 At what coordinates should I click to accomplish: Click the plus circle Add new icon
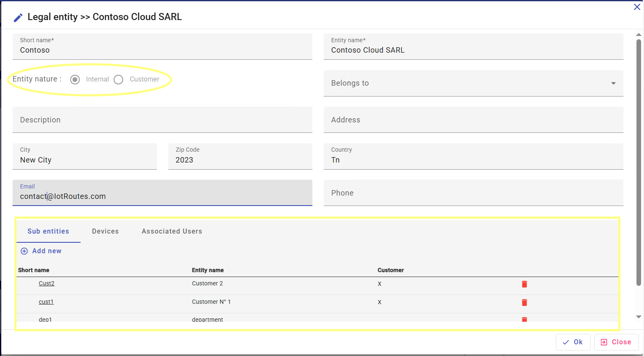click(x=24, y=251)
